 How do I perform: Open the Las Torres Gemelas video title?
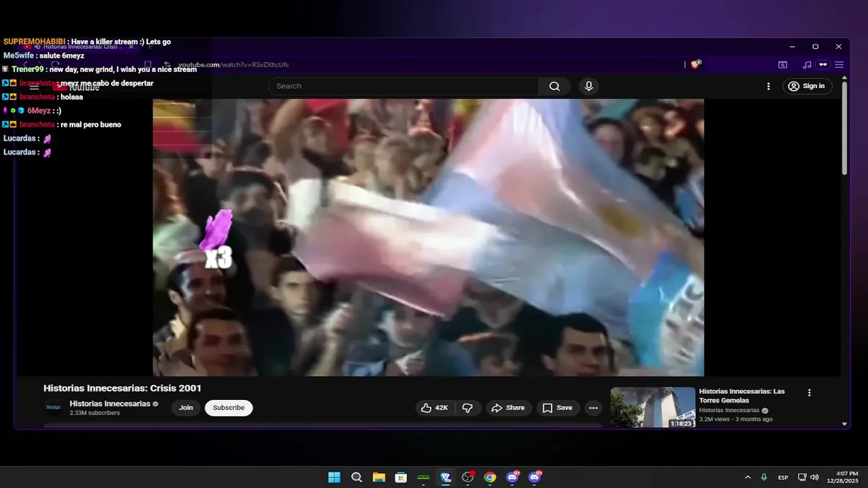742,396
